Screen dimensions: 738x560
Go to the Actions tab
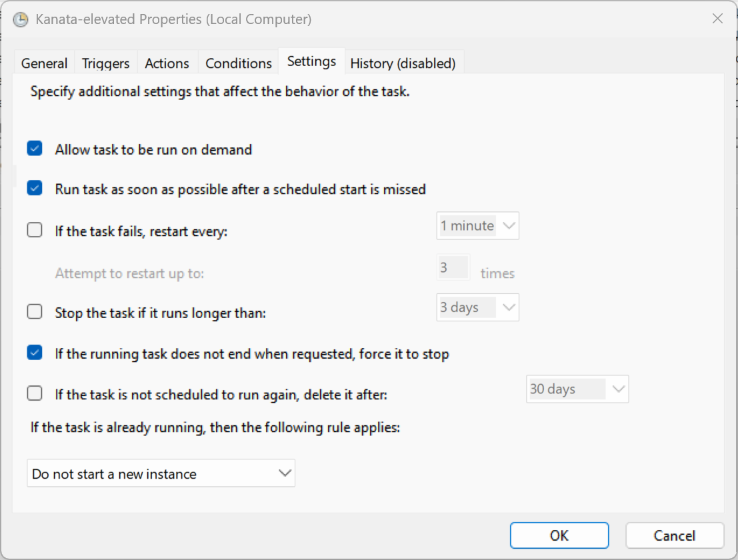167,63
